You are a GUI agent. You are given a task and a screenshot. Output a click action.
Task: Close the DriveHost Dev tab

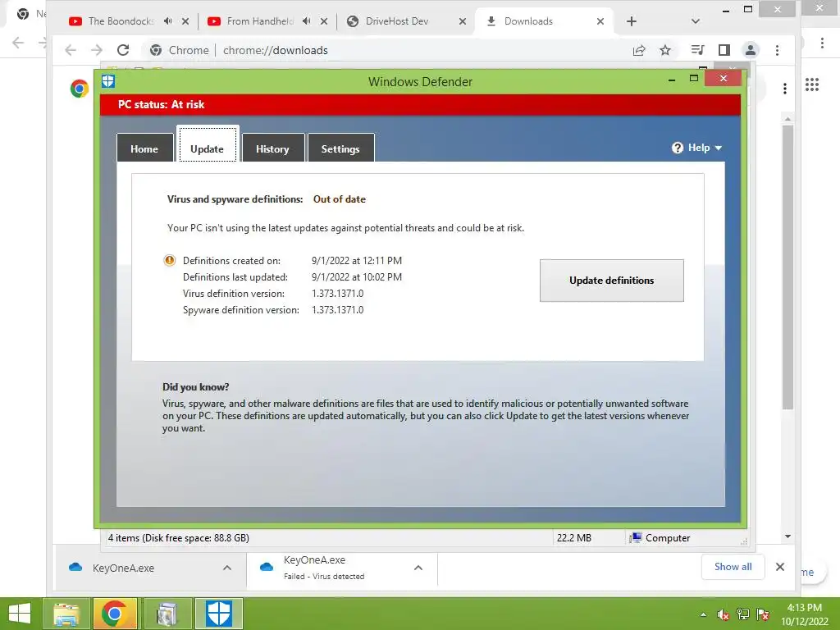click(463, 21)
